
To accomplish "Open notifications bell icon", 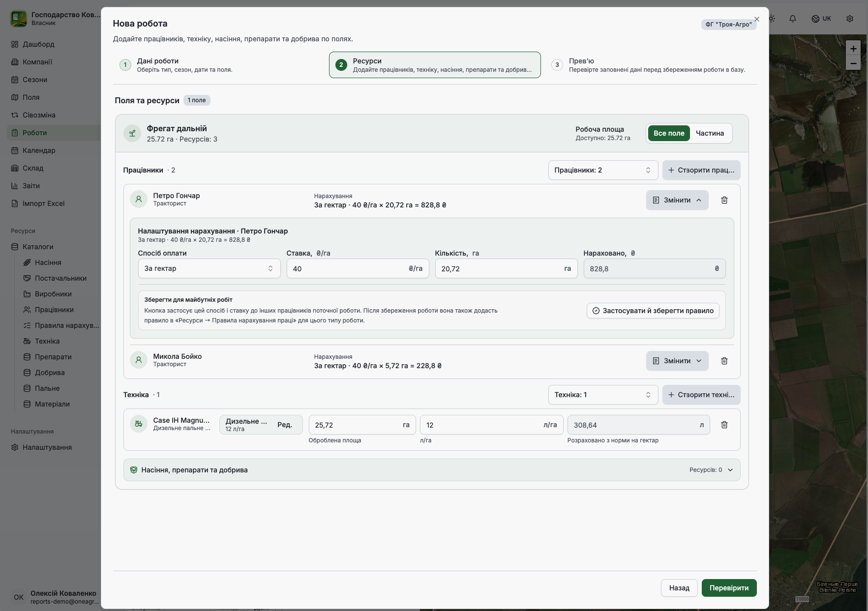I will [793, 19].
